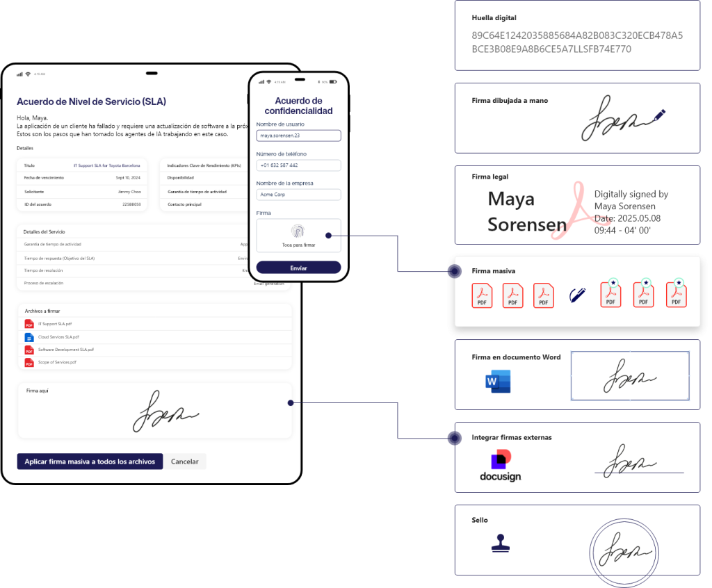Click the Nombre de usuario field
The width and height of the screenshot is (712, 588).
point(298,136)
